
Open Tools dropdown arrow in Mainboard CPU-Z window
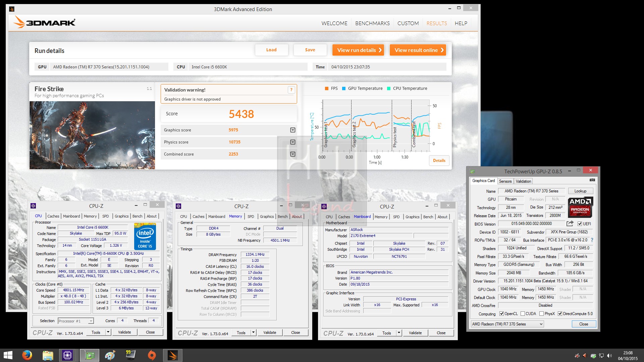point(399,333)
